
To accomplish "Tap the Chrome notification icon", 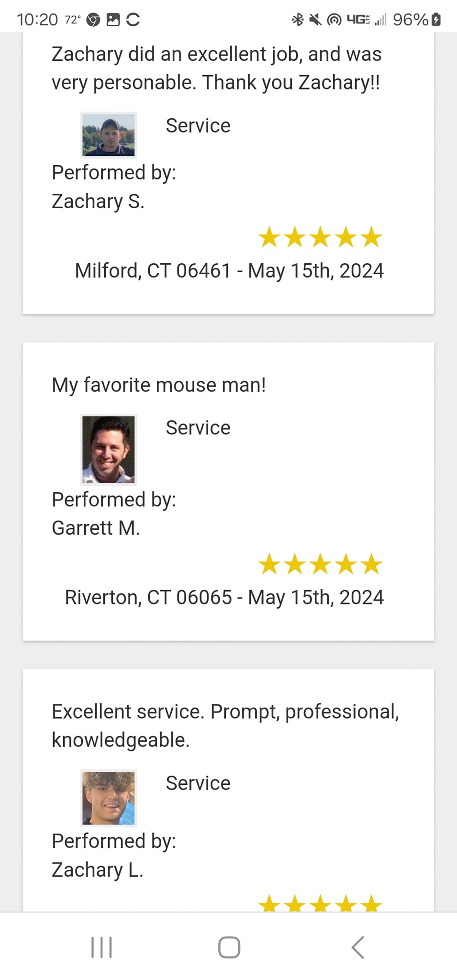I will click(93, 20).
